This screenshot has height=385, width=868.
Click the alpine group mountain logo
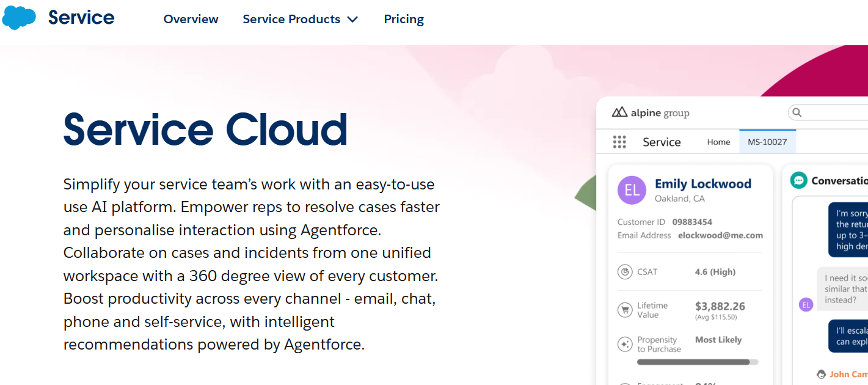619,112
